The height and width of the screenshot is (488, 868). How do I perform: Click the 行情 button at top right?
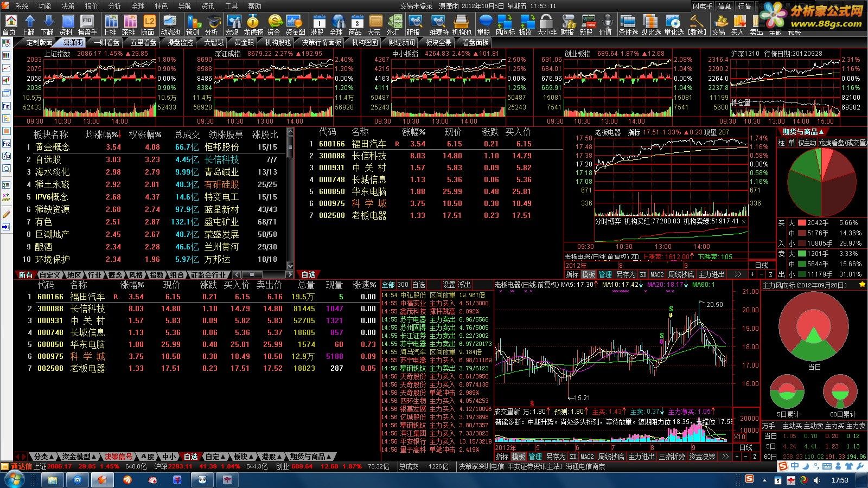pyautogui.click(x=744, y=6)
